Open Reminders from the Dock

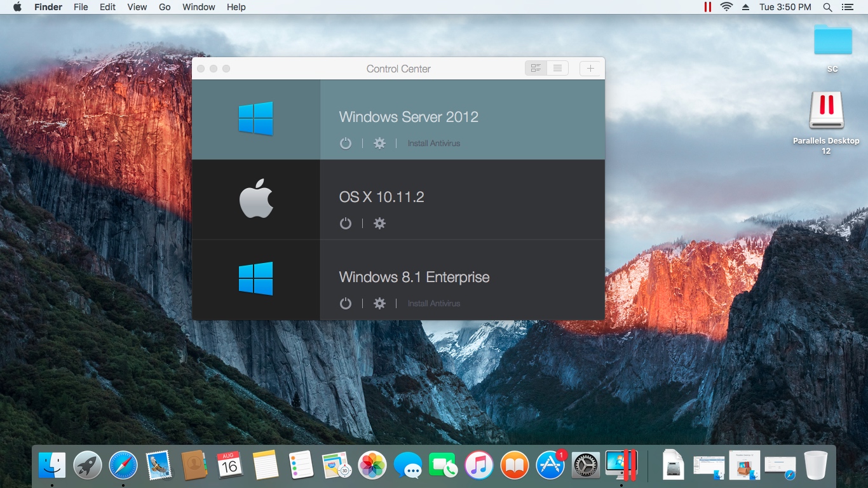tap(301, 465)
